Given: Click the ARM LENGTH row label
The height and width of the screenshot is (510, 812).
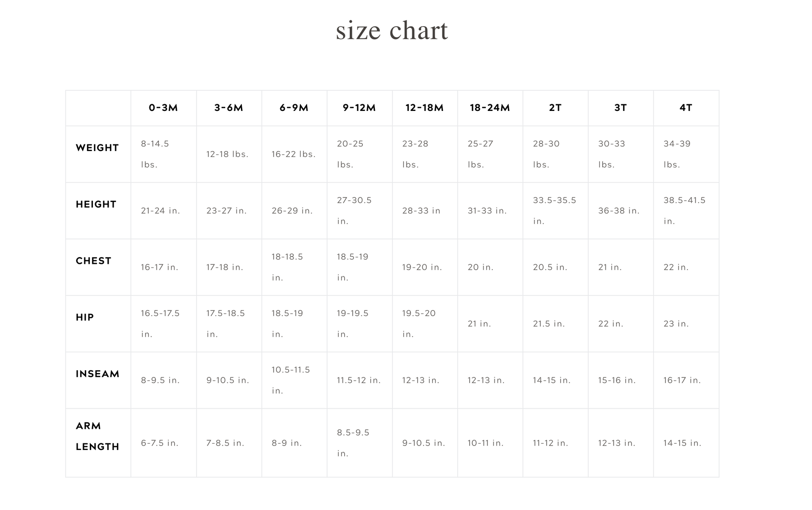Looking at the screenshot, I should [97, 436].
